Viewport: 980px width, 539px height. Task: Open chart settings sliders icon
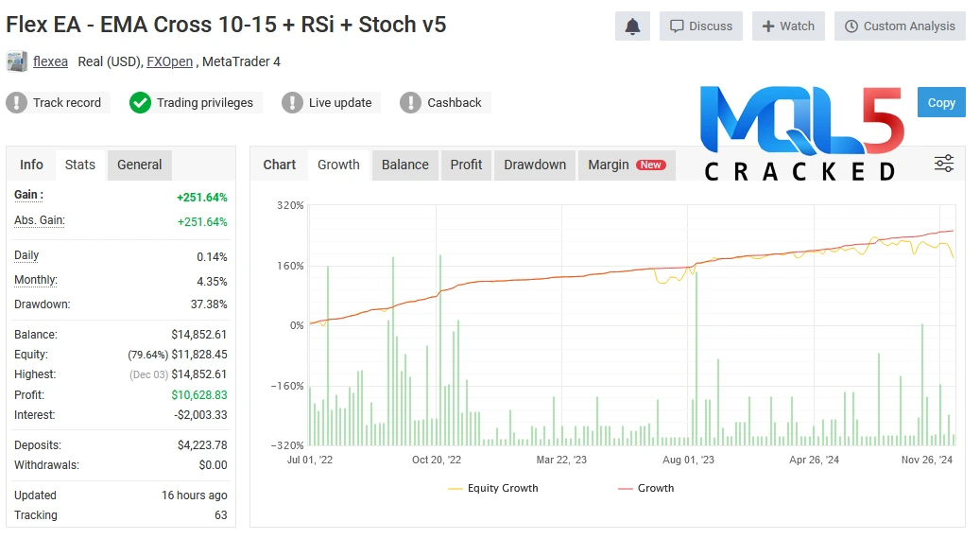(944, 164)
